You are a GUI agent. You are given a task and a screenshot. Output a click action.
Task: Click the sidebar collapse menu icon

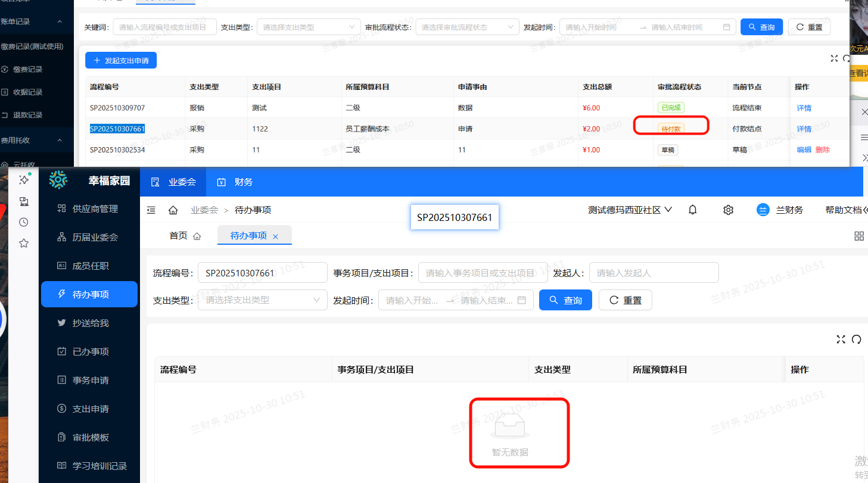(x=151, y=210)
